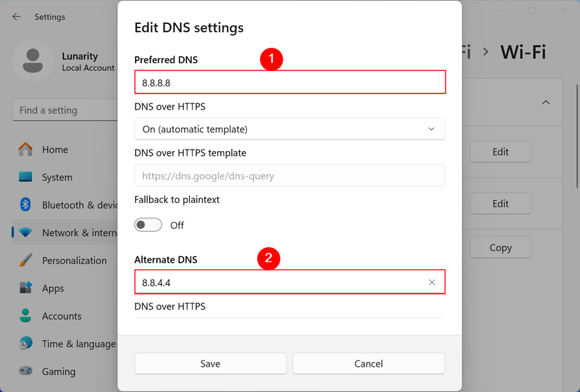Click the Gaming controller icon
580x392 pixels.
26,372
